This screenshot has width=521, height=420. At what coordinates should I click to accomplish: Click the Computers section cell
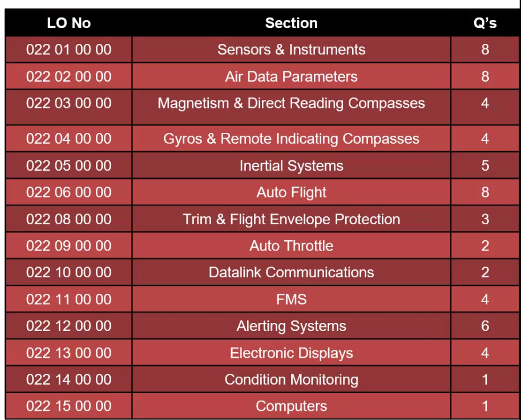pos(291,406)
